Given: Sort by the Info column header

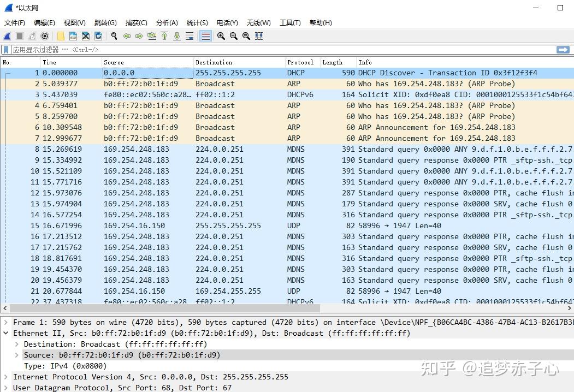Looking at the screenshot, I should click(x=465, y=62).
